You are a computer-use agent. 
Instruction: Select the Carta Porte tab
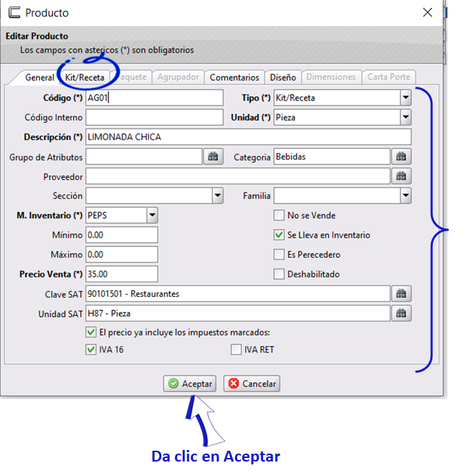(x=389, y=77)
